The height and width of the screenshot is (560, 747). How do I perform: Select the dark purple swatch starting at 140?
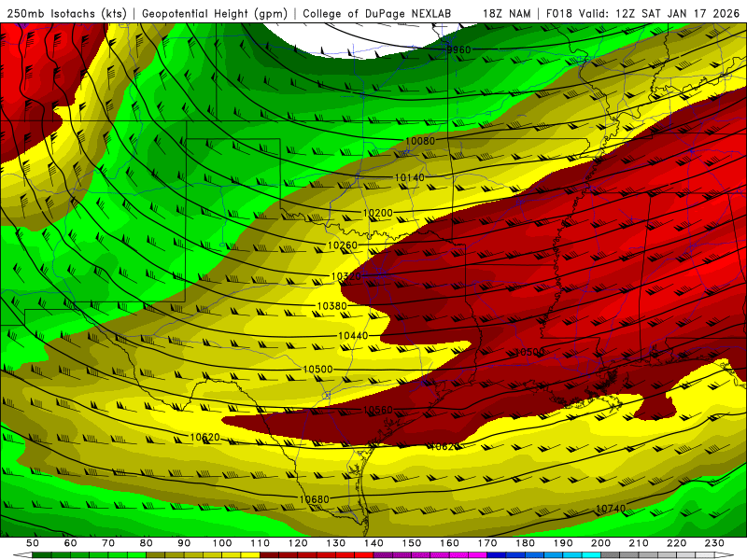[x=384, y=555]
